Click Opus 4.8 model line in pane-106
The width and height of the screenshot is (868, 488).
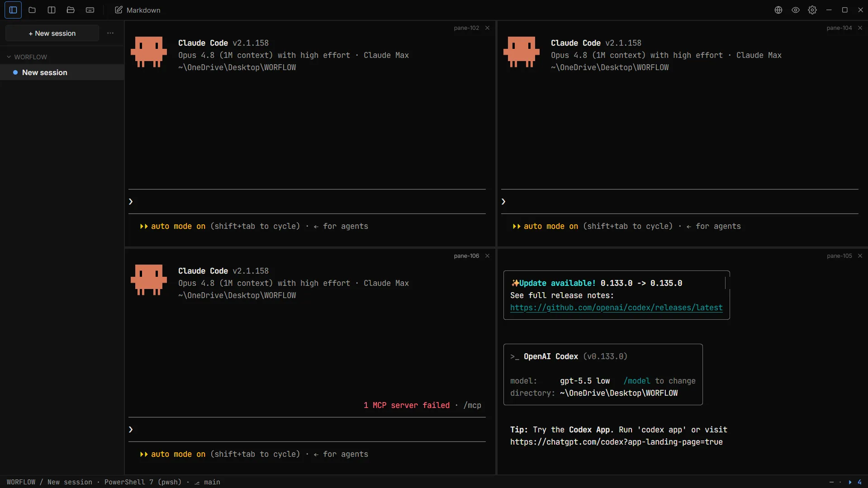click(294, 283)
